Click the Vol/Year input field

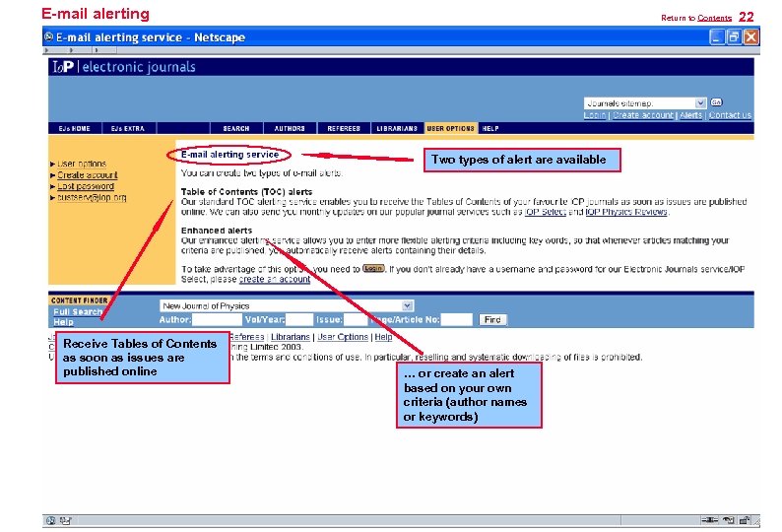(x=299, y=319)
